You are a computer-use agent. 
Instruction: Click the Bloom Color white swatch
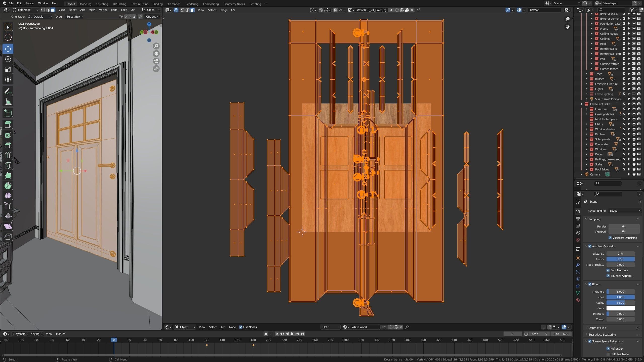point(620,308)
